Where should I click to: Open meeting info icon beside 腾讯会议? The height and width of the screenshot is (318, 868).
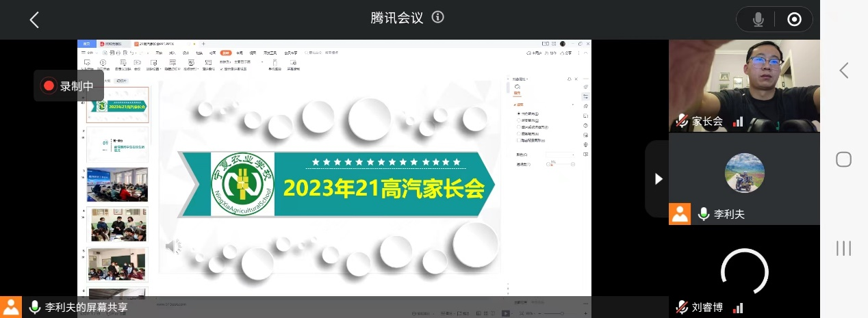tap(438, 17)
